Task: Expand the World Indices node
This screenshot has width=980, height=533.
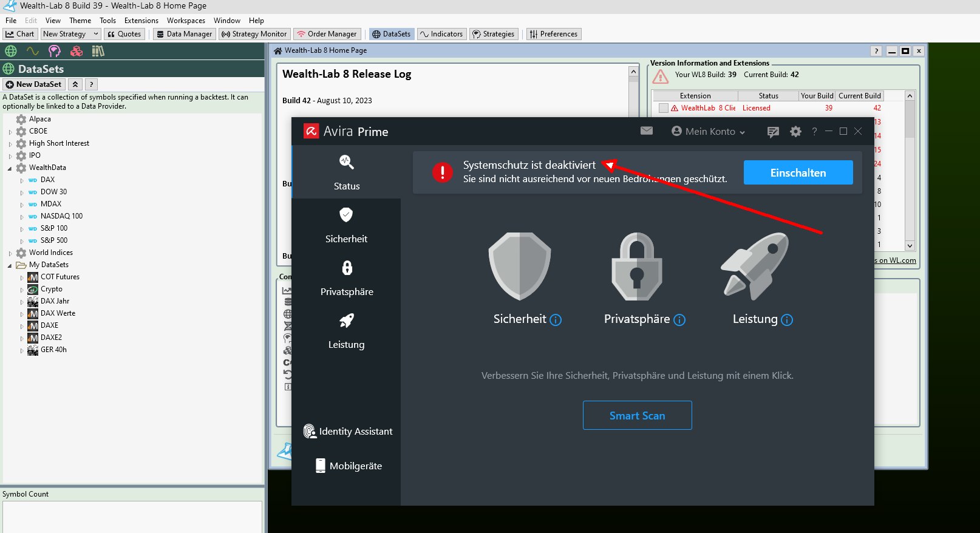Action: point(10,253)
